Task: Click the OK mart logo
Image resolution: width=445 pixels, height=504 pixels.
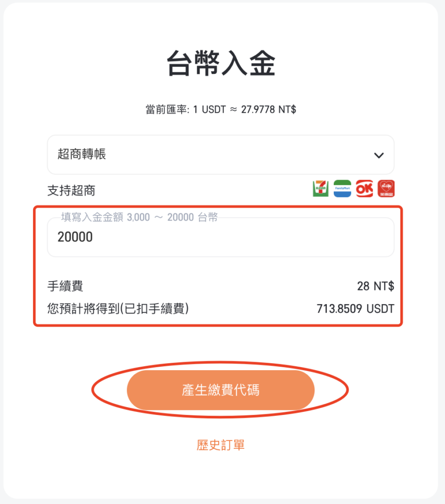Action: [364, 189]
